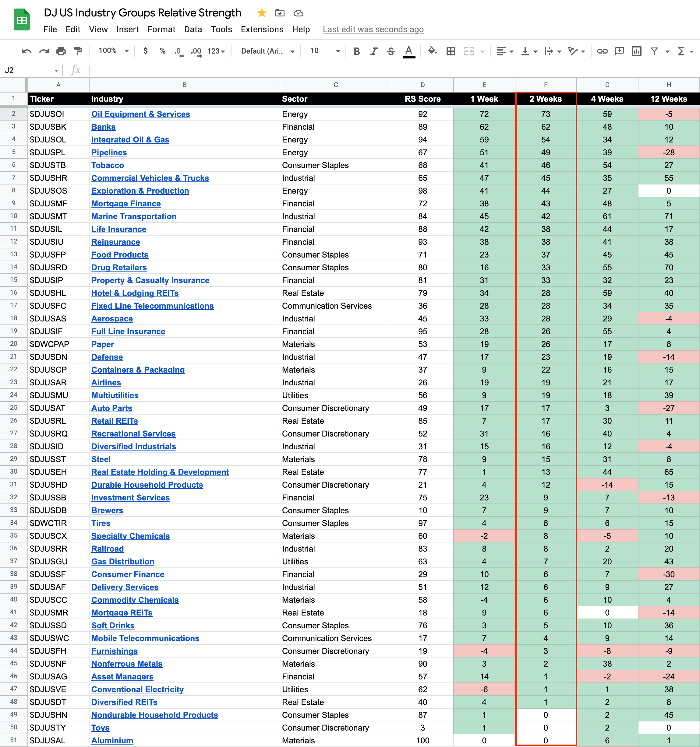Click the fill color bucket icon
The height and width of the screenshot is (747, 700).
point(432,51)
